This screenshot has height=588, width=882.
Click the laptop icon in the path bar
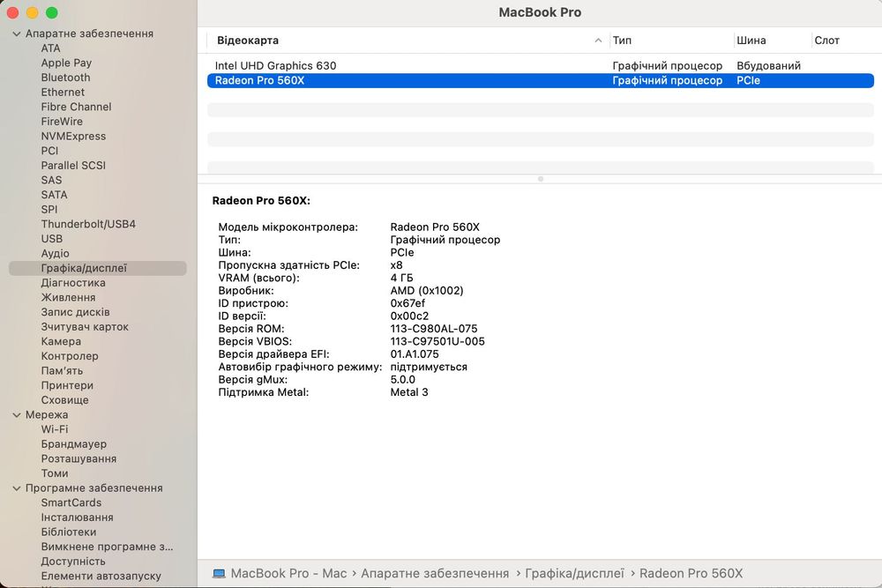(x=219, y=573)
